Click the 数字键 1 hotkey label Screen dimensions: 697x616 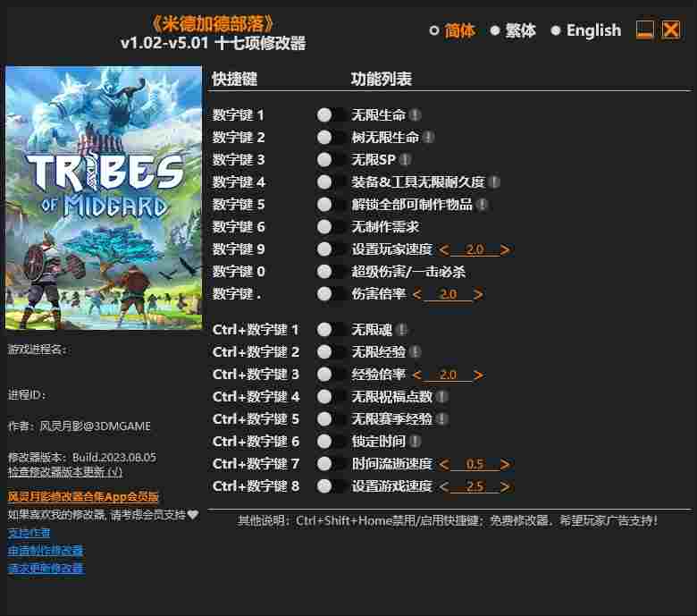239,115
